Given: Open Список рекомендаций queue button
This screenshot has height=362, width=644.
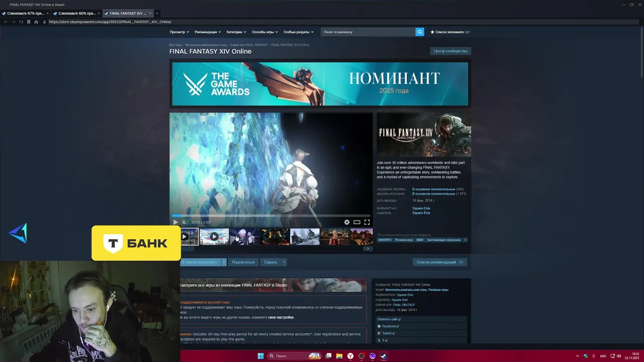Looking at the screenshot, I should pos(440,262).
